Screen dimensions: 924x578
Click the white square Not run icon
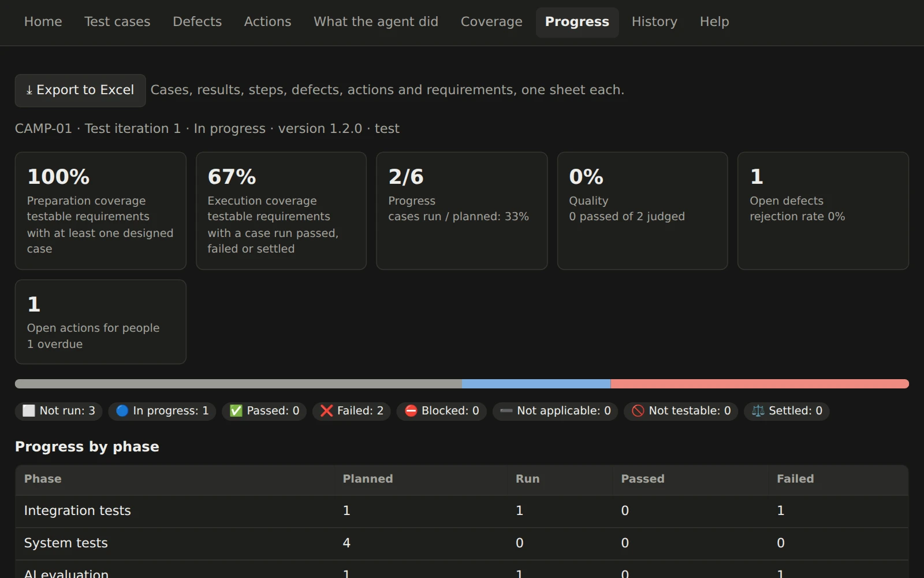click(29, 411)
